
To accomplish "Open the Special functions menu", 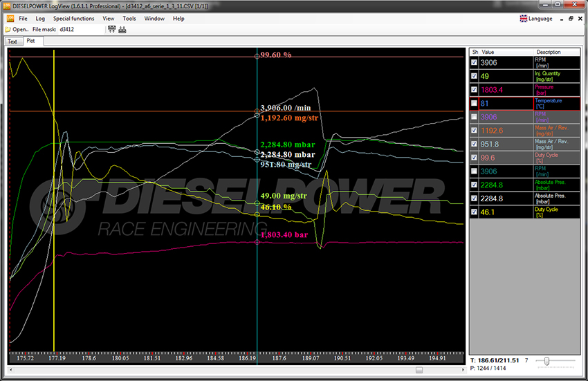I will (73, 19).
